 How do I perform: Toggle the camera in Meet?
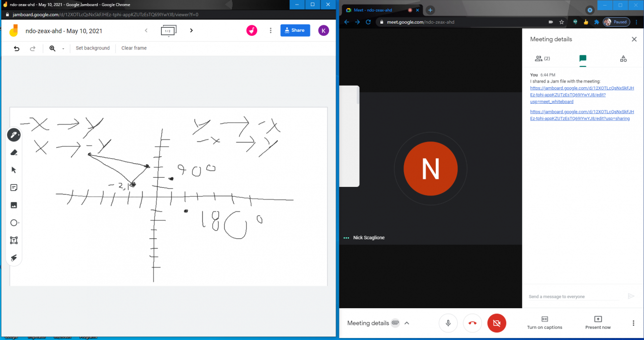[x=497, y=323]
